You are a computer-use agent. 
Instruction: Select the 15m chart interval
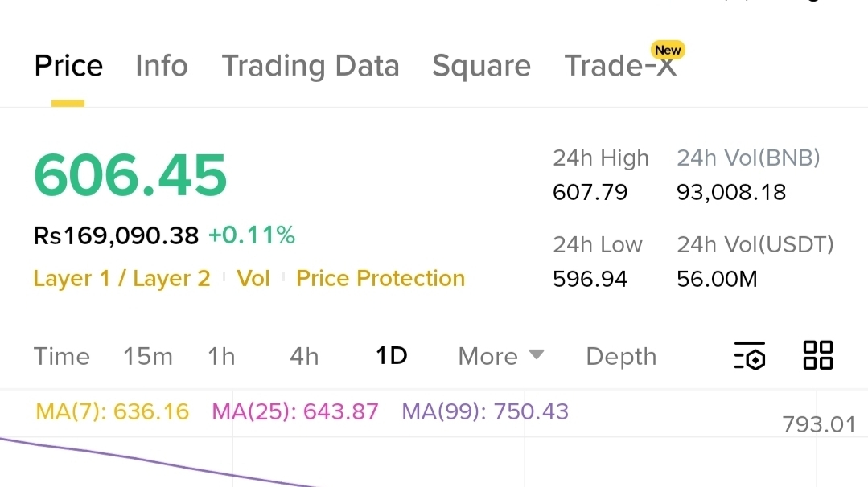coord(148,356)
